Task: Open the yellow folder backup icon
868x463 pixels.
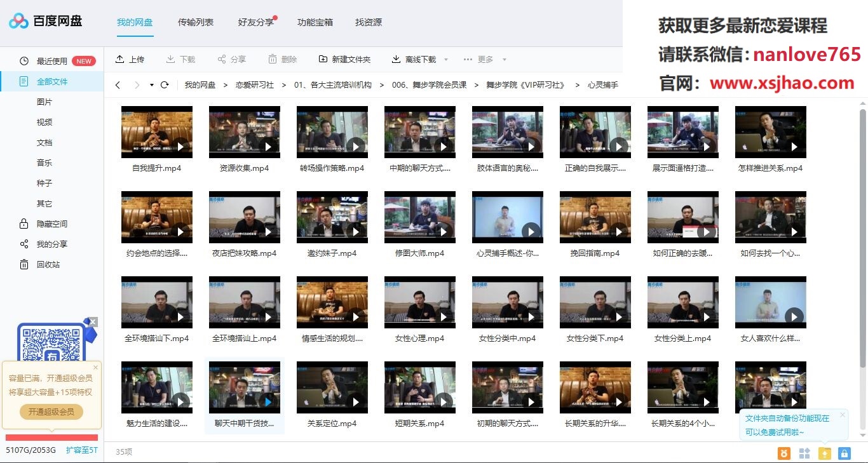Action: tap(824, 453)
